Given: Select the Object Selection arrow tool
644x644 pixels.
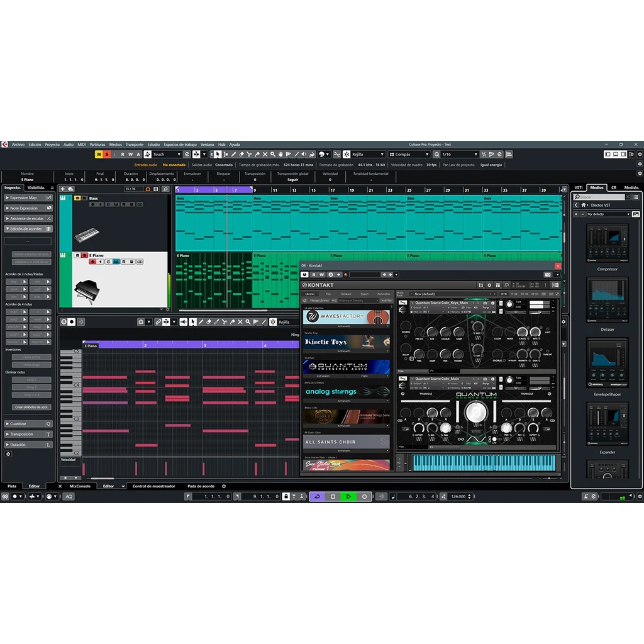Looking at the screenshot, I should click(x=217, y=155).
